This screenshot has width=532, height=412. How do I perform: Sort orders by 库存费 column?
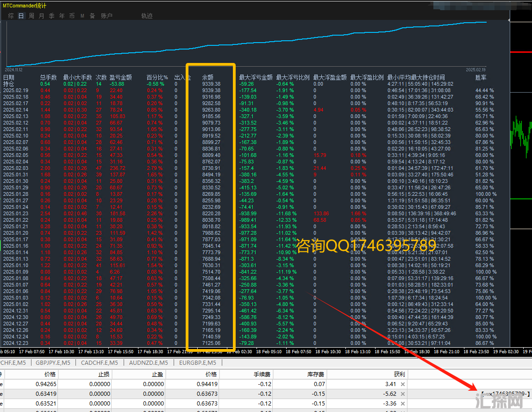point(315,375)
